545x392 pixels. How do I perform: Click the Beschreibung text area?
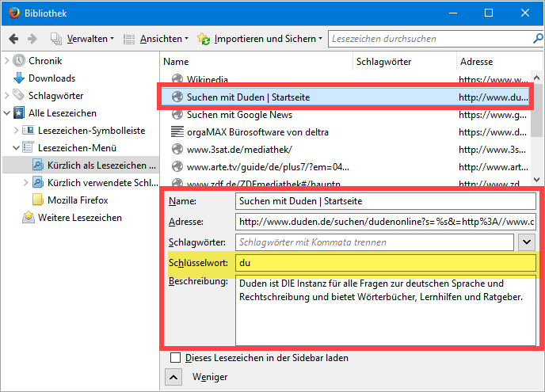click(386, 310)
